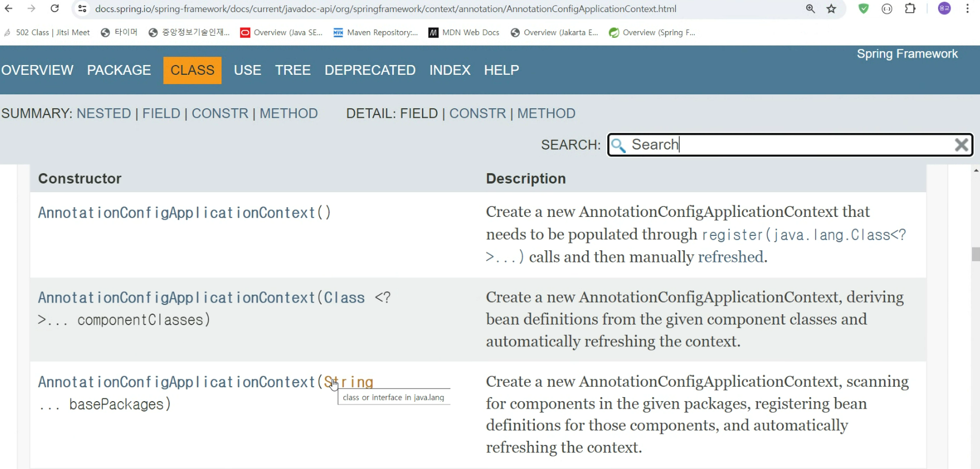Click the green shield extension icon
The height and width of the screenshot is (469, 980).
click(x=863, y=9)
